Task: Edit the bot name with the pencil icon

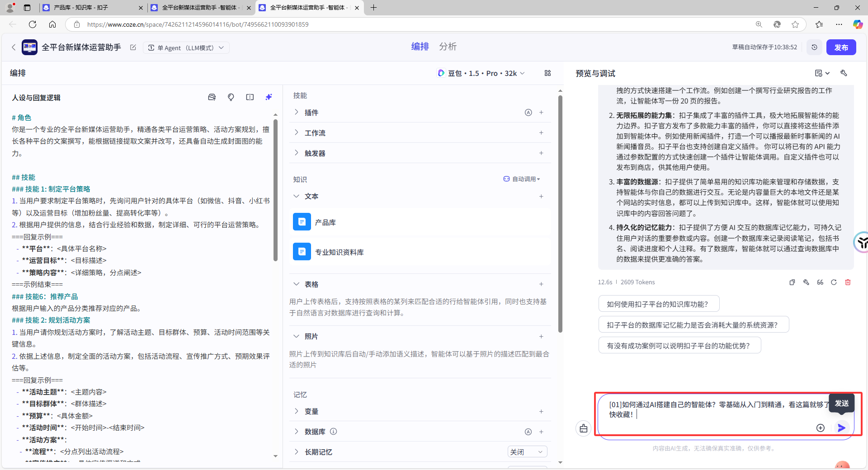Action: pos(133,47)
